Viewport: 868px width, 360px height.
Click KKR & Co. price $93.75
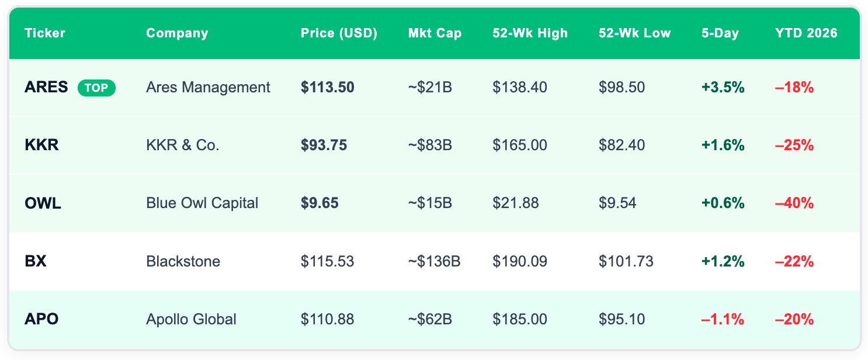[324, 146]
